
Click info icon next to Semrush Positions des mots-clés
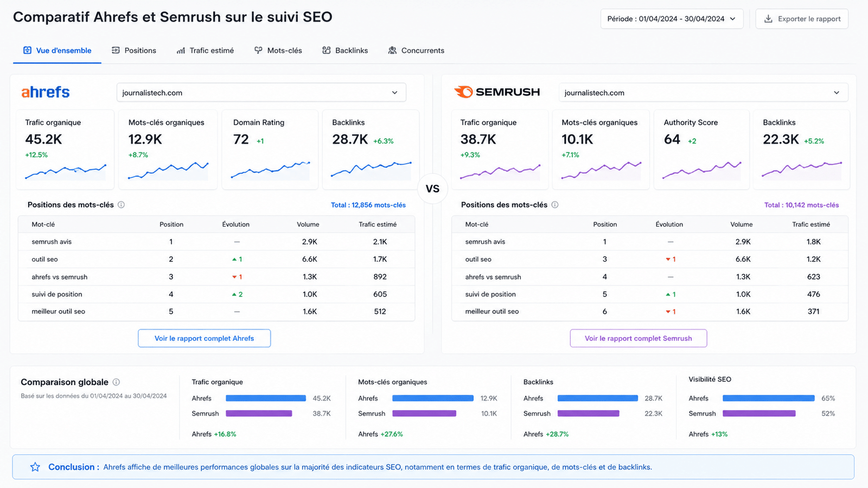555,205
